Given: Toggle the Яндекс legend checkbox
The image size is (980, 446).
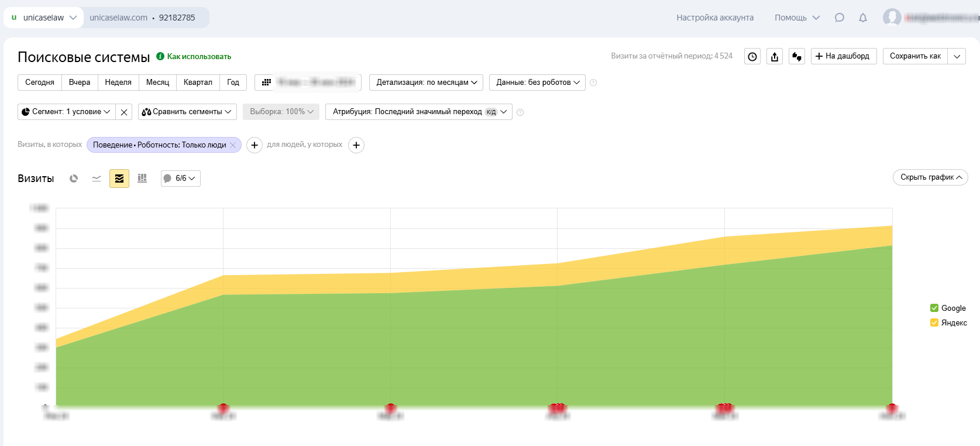Looking at the screenshot, I should [x=934, y=323].
